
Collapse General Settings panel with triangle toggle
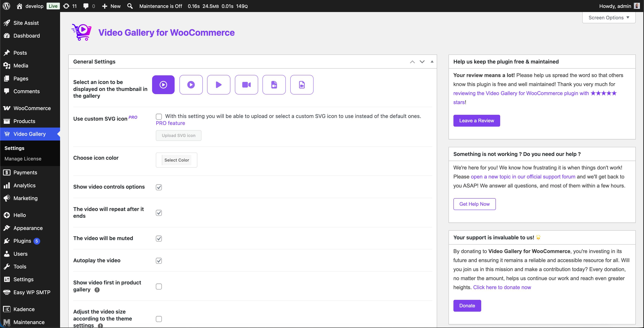pyautogui.click(x=432, y=62)
